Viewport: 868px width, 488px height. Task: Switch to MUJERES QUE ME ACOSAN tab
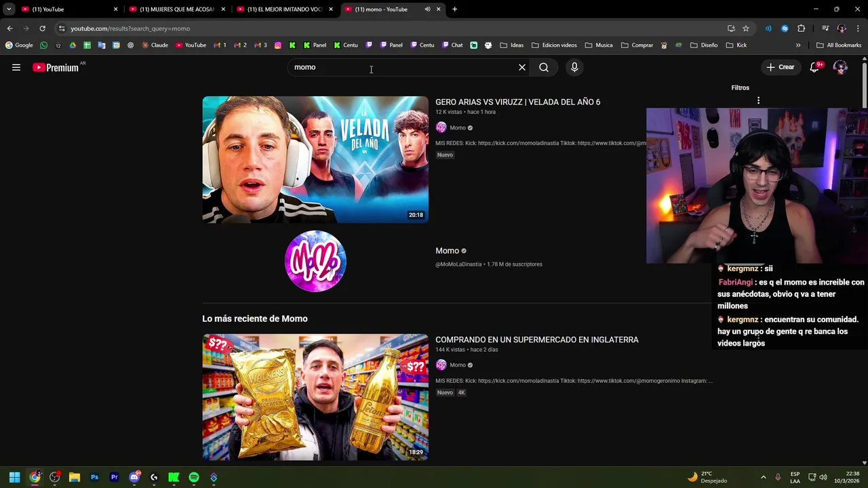pyautogui.click(x=176, y=9)
